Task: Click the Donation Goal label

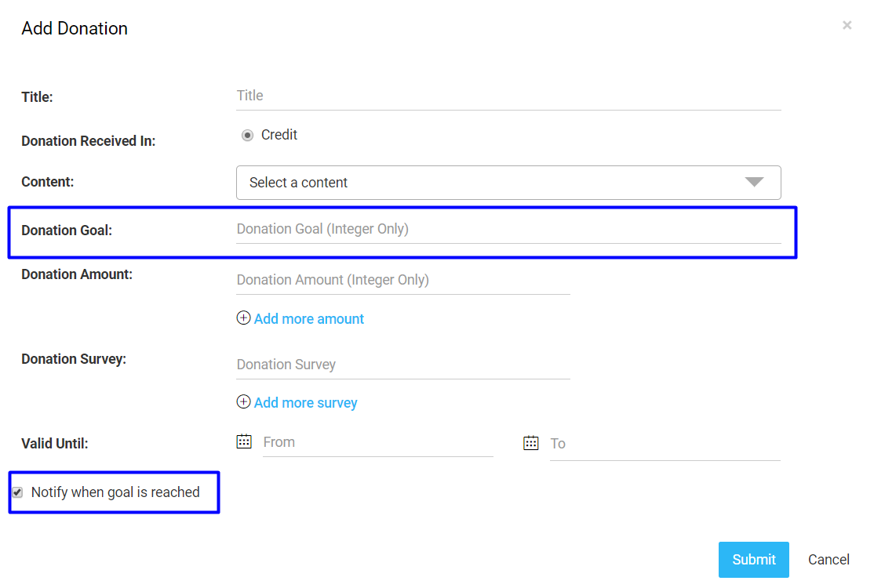Action: tap(67, 230)
